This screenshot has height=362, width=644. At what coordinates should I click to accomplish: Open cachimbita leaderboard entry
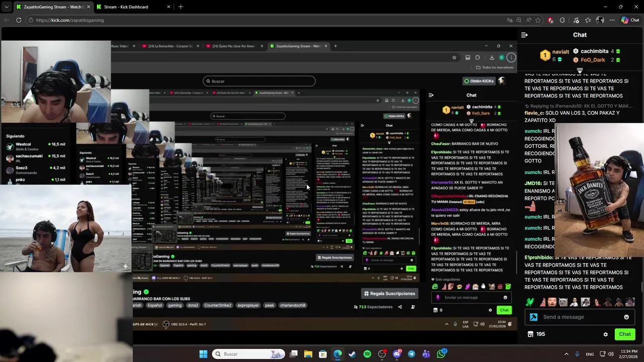click(x=596, y=51)
